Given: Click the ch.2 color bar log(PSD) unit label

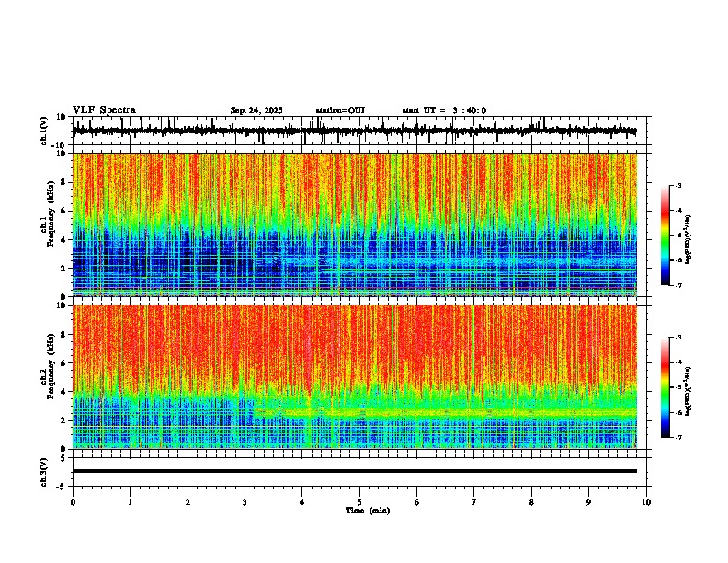Looking at the screenshot, I should pos(689,391).
